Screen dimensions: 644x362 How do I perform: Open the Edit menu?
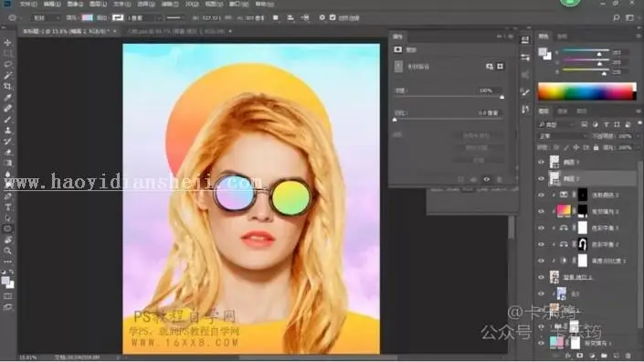click(52, 4)
